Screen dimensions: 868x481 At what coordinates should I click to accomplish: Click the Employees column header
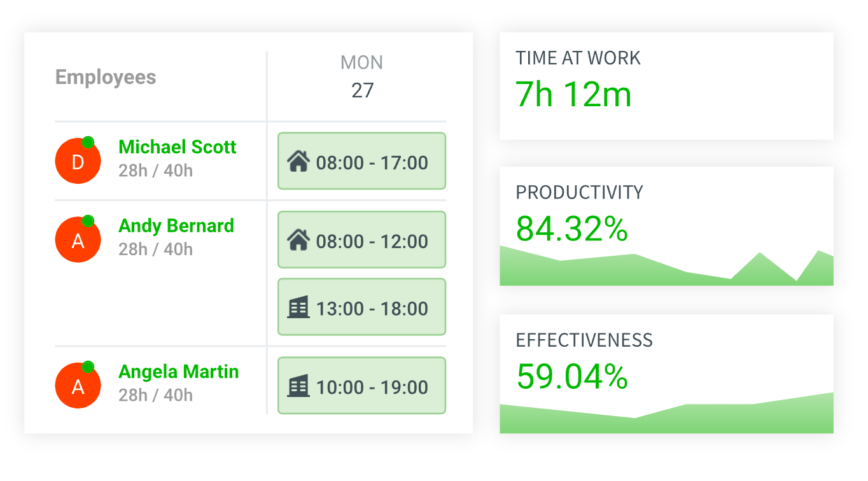point(106,78)
